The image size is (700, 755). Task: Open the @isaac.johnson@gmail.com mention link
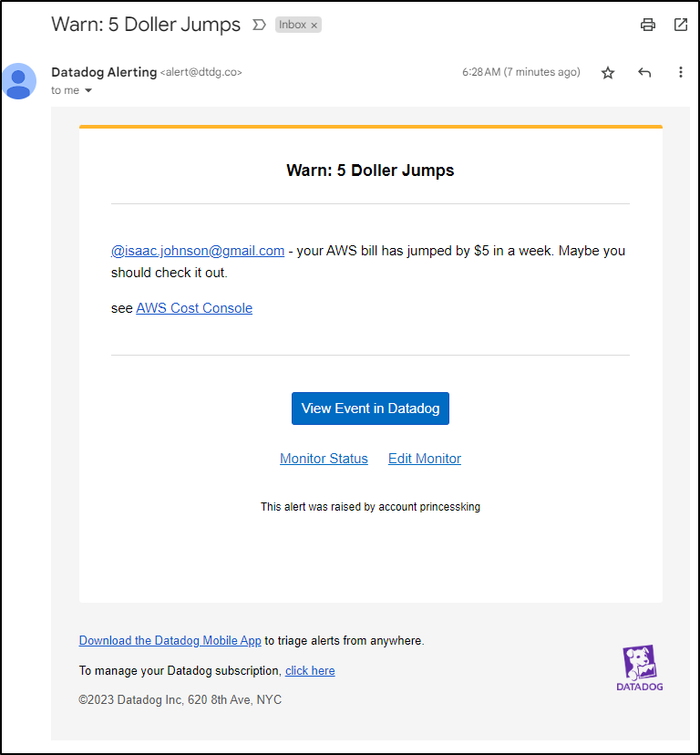(x=198, y=251)
